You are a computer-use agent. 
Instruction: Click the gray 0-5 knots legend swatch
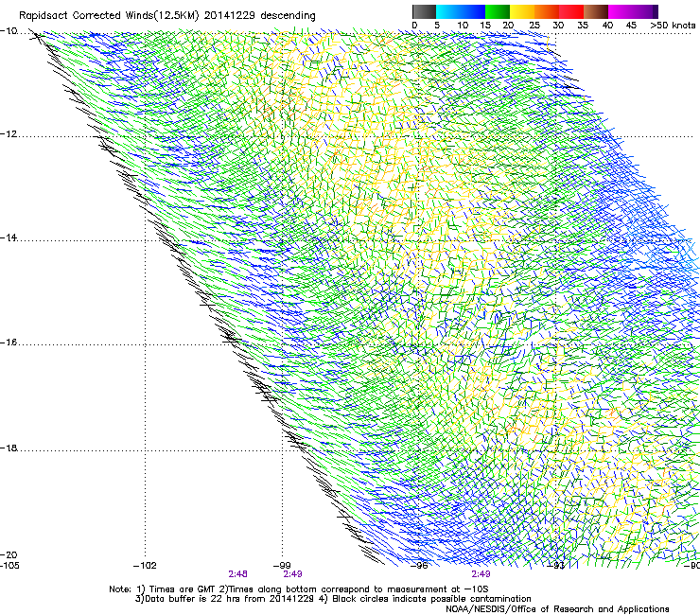tap(424, 11)
